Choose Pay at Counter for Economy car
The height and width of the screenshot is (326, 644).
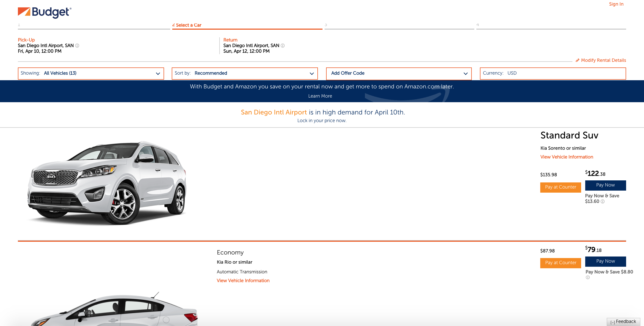[x=561, y=263]
